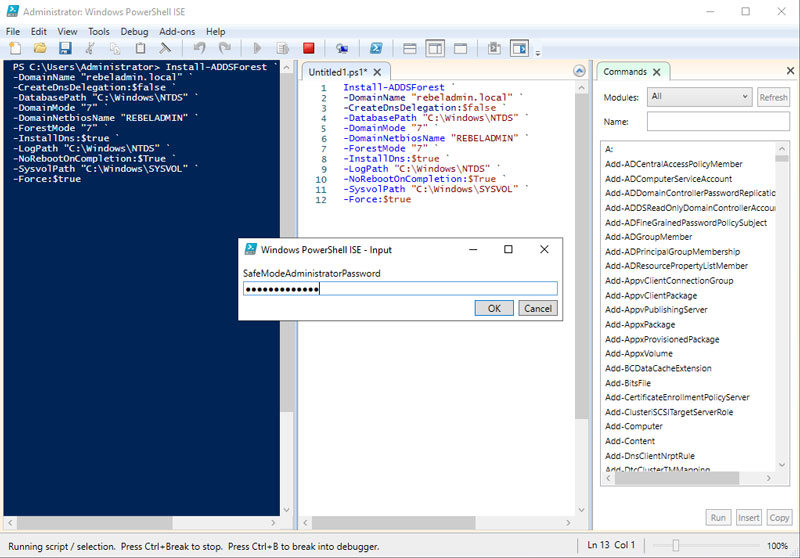Select Add-ADPrincipalGroupMembership command
The width and height of the screenshot is (800, 558).
(672, 251)
